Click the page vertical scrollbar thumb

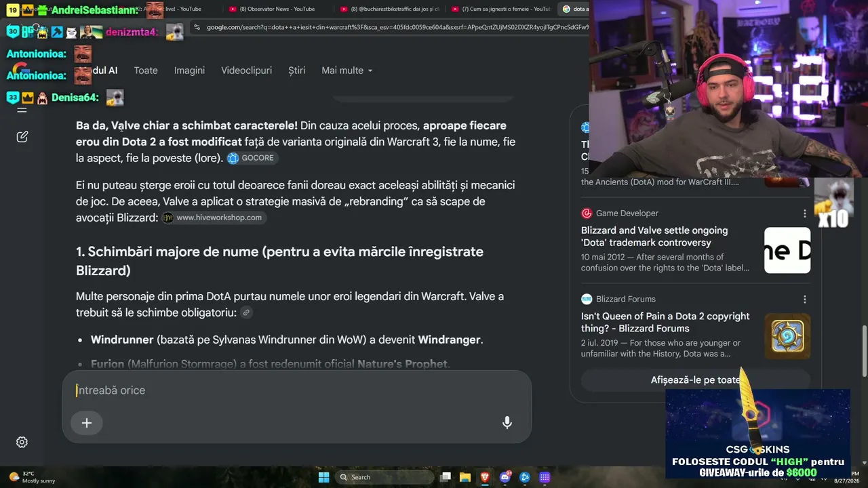(864, 351)
